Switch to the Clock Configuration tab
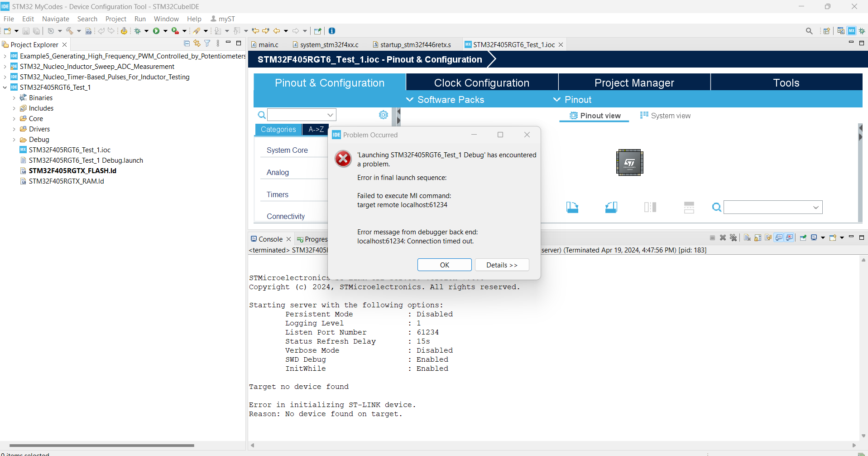This screenshot has width=868, height=456. pyautogui.click(x=481, y=82)
